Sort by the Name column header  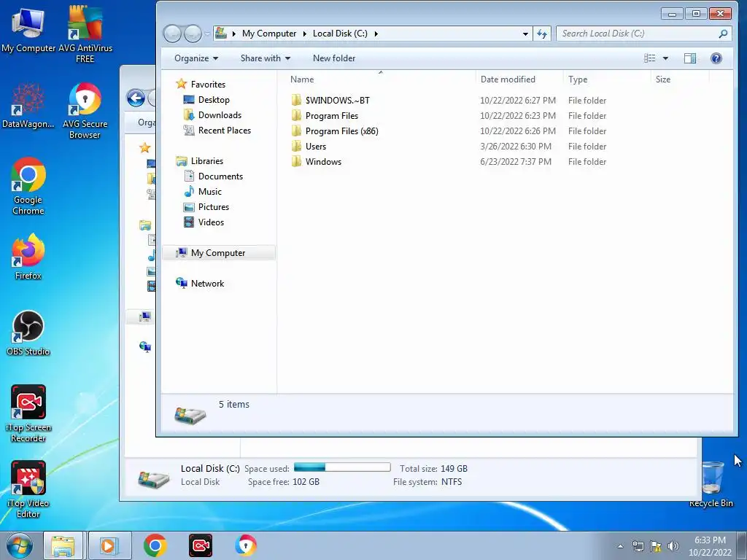[380, 79]
